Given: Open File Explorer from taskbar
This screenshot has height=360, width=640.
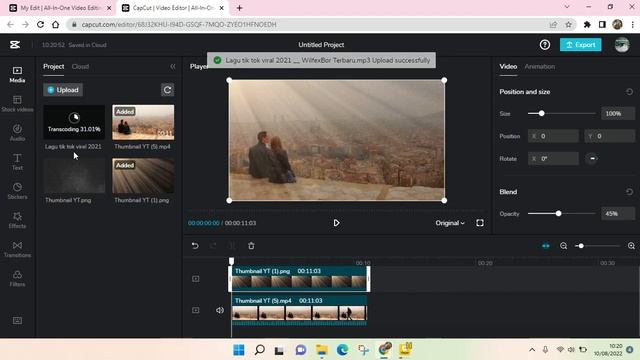Looking at the screenshot, I should 322,350.
